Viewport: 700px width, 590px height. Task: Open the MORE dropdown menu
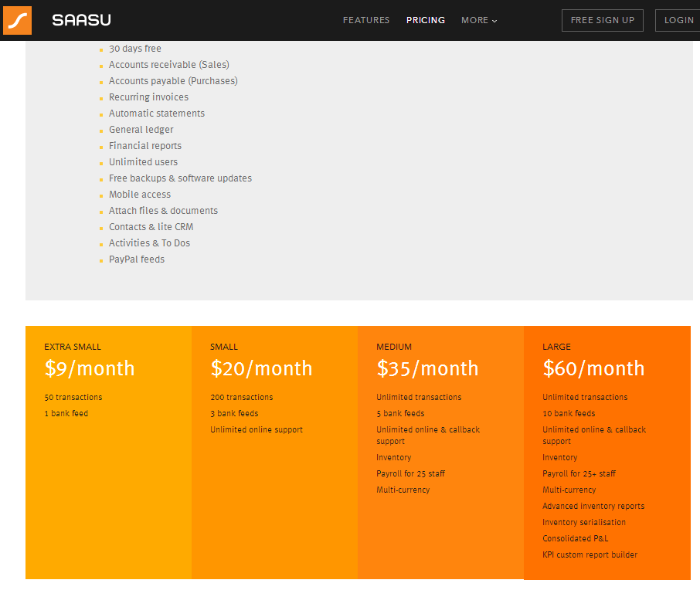474,21
